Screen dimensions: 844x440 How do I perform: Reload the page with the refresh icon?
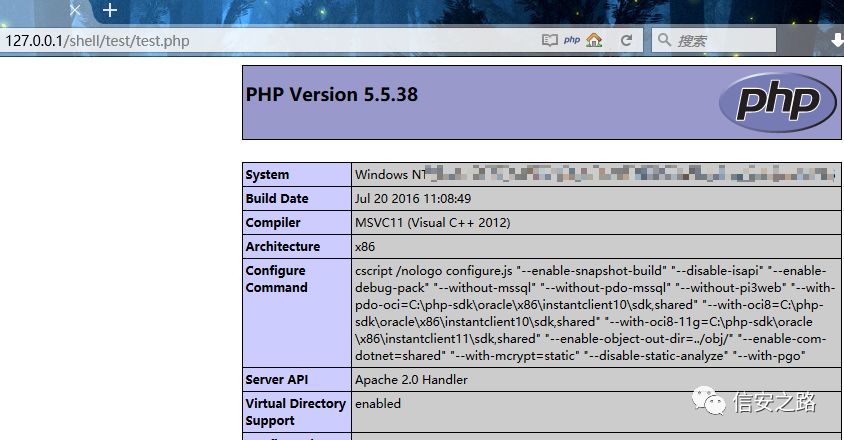626,40
